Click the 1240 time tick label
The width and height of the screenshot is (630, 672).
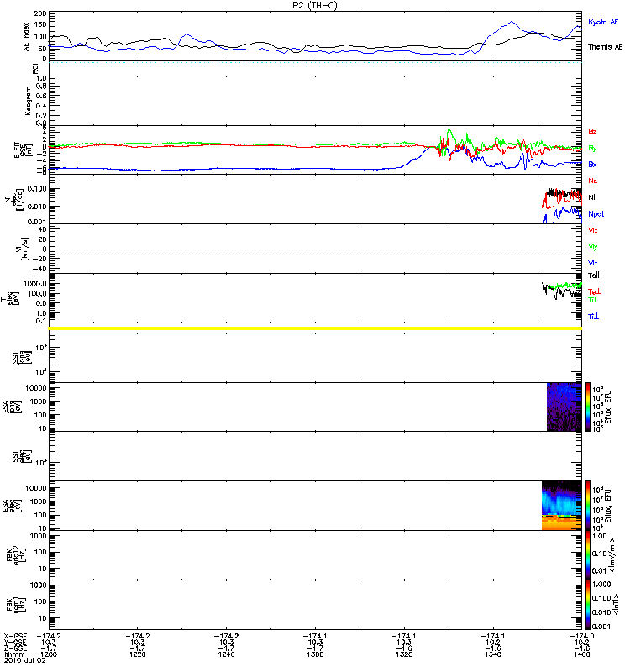point(226,654)
